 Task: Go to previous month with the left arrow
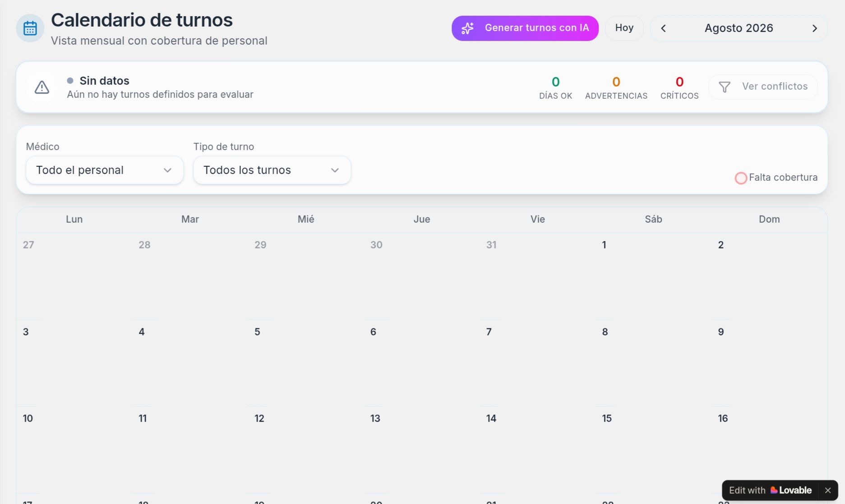(663, 28)
